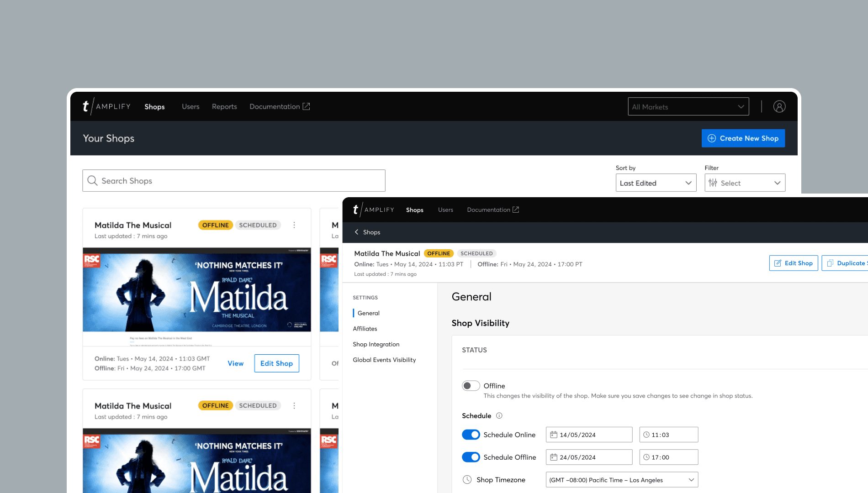
Task: Select General in settings sidebar
Action: point(369,313)
